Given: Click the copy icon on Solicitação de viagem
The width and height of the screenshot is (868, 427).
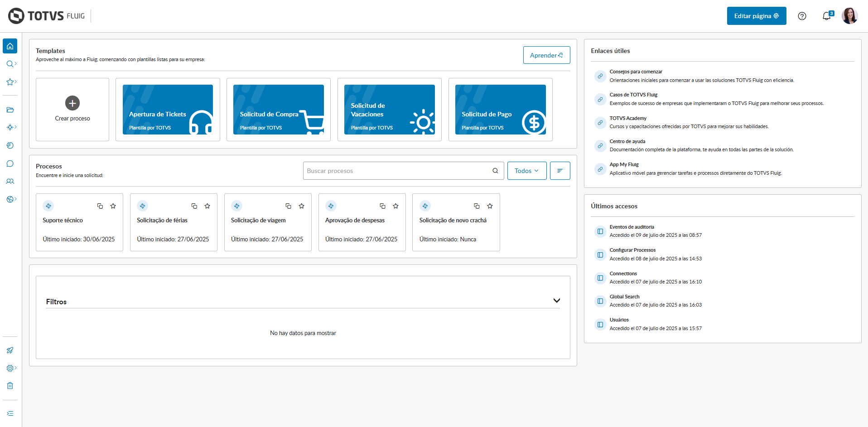Looking at the screenshot, I should (288, 206).
